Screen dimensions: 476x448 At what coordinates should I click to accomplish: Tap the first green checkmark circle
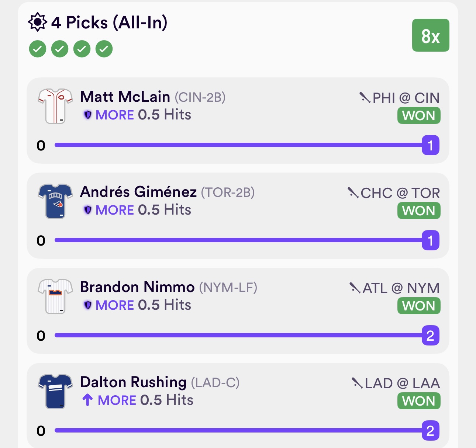click(x=38, y=49)
